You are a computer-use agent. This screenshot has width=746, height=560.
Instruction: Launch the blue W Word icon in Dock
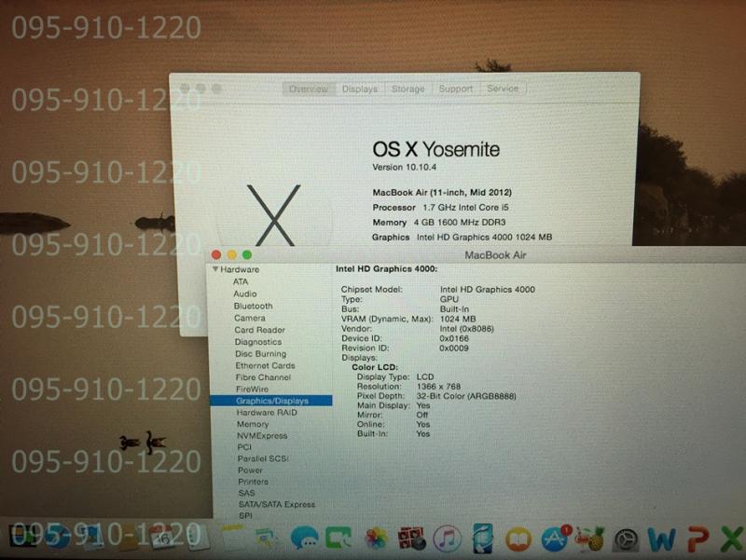click(661, 539)
